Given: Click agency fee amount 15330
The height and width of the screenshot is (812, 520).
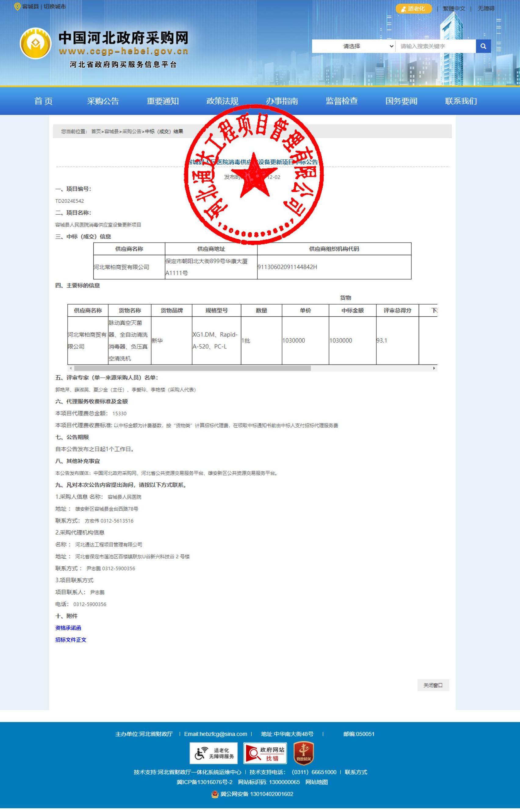Looking at the screenshot, I should (x=120, y=413).
